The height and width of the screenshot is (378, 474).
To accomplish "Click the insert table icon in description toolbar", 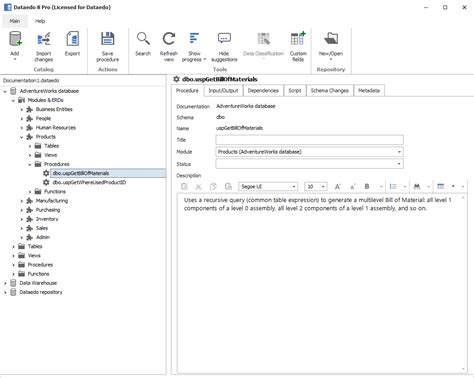I will (x=441, y=187).
